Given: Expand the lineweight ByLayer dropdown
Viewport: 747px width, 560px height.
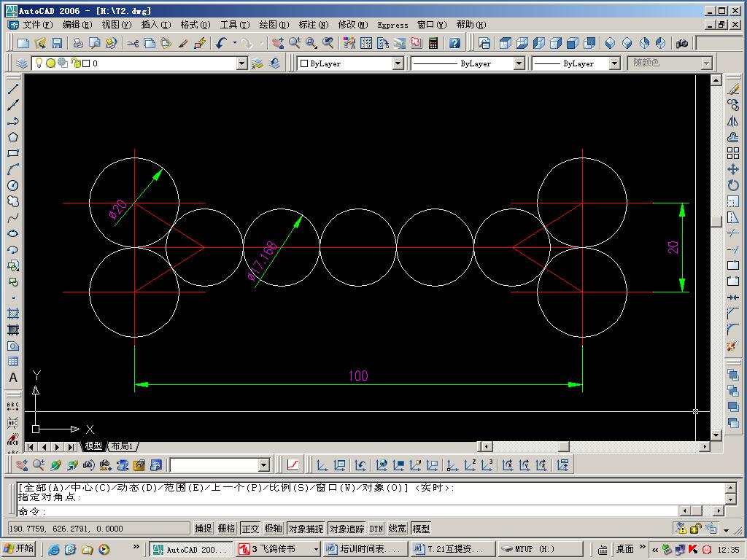Looking at the screenshot, I should 614,63.
